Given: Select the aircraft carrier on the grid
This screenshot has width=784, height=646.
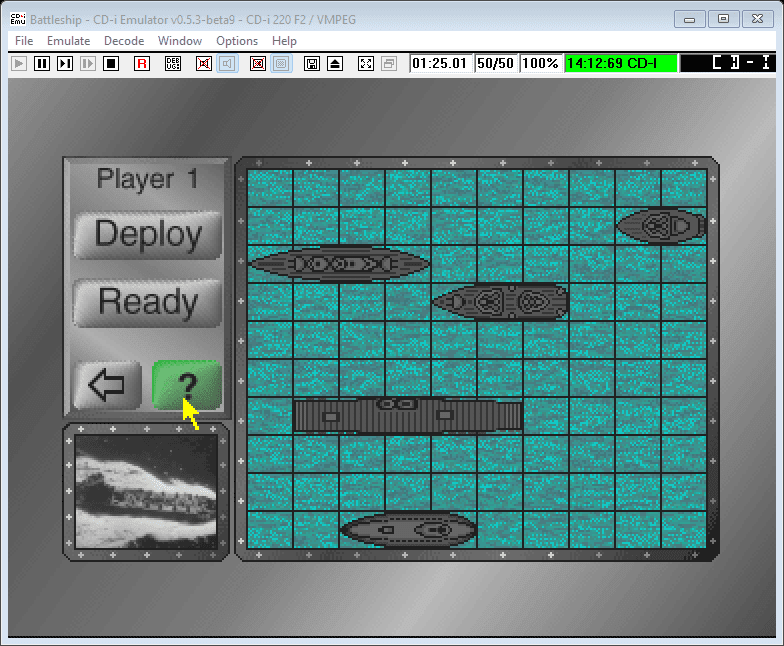Looking at the screenshot, I should [x=408, y=415].
